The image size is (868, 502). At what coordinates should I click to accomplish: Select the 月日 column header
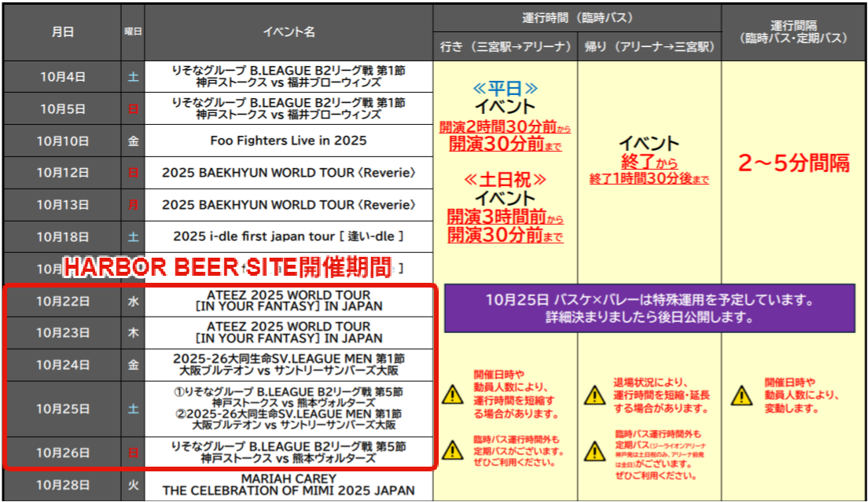point(63,31)
